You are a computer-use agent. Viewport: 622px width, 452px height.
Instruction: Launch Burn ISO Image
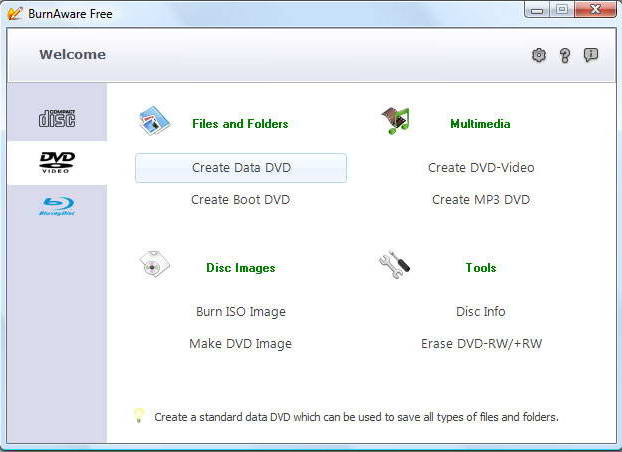241,312
